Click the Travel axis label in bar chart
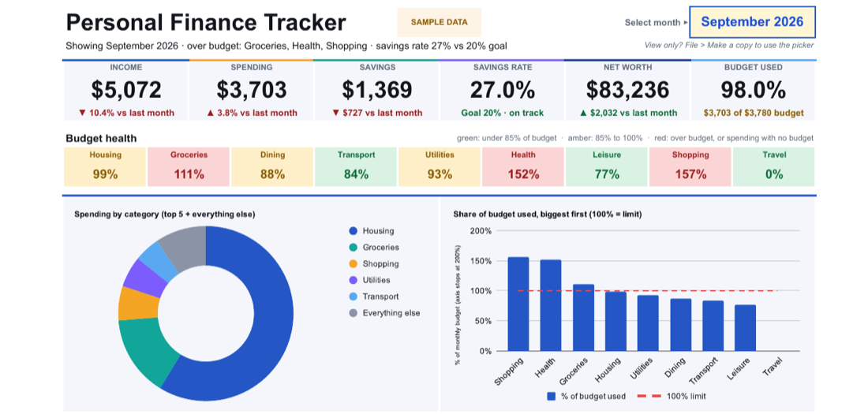The height and width of the screenshot is (414, 868). (773, 367)
